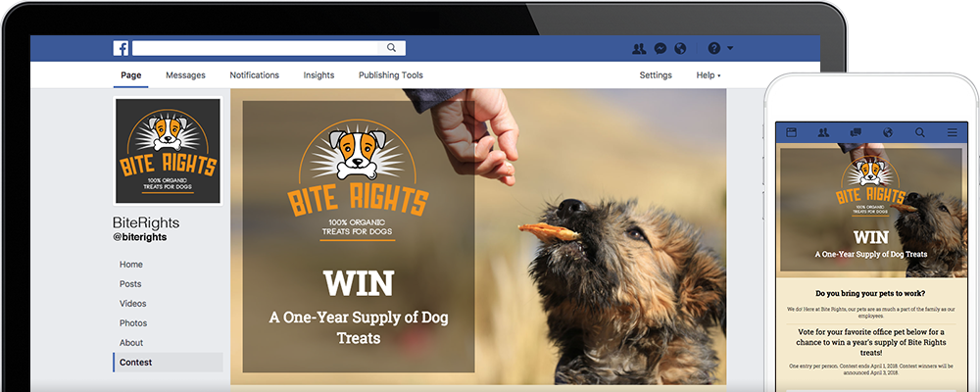Open the Help dropdown in page toolbar
The height and width of the screenshot is (392, 980).
tap(709, 75)
